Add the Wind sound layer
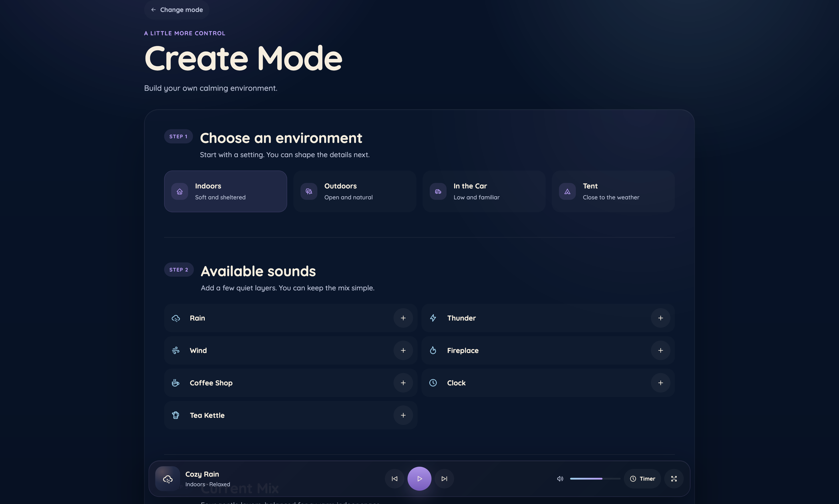 click(x=403, y=350)
